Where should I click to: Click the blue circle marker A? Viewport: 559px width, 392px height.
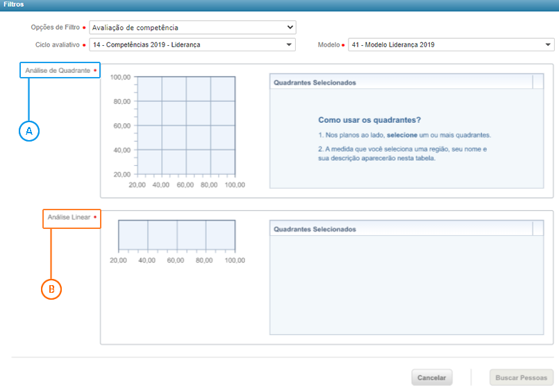29,130
